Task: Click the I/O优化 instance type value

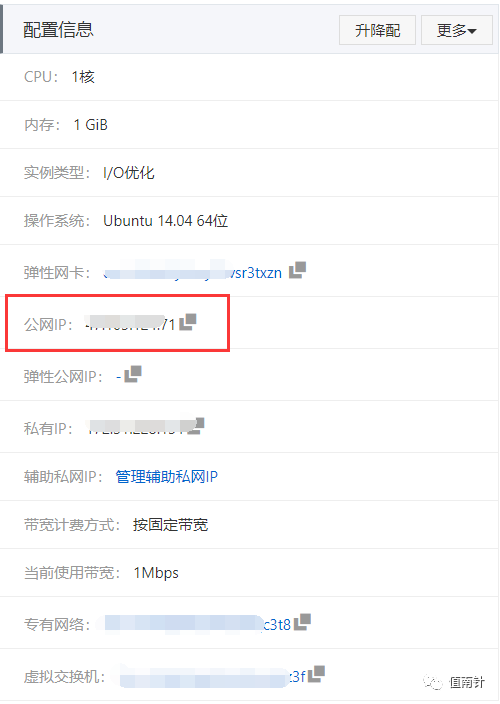Action: pyautogui.click(x=129, y=172)
